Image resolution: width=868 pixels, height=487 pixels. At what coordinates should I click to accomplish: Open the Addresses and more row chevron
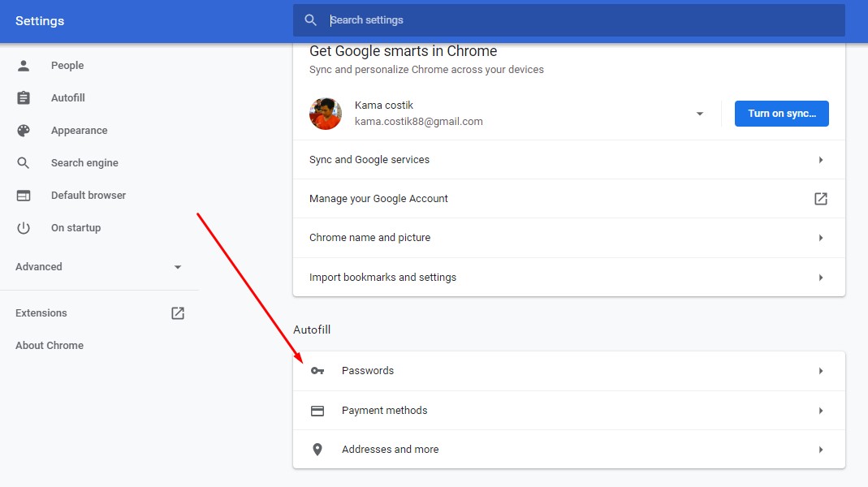click(820, 450)
